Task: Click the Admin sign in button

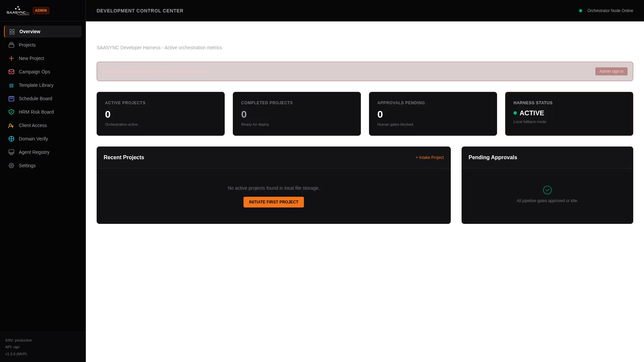Action: click(611, 71)
